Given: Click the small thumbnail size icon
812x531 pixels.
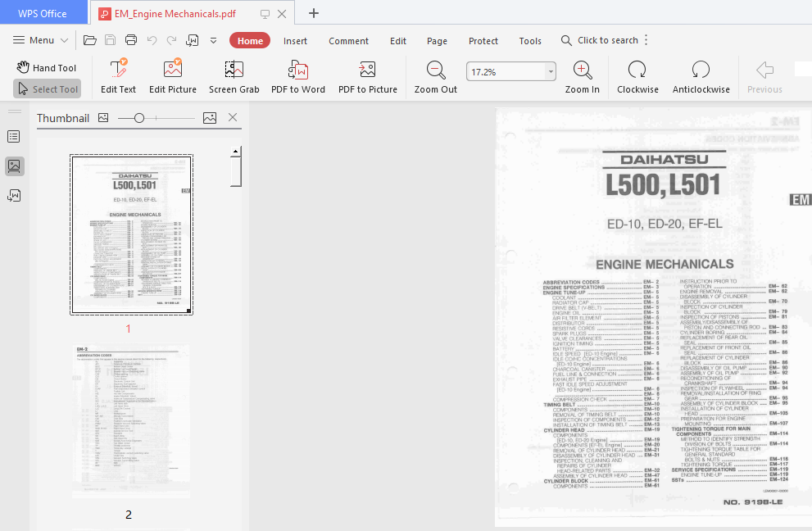Looking at the screenshot, I should point(103,118).
